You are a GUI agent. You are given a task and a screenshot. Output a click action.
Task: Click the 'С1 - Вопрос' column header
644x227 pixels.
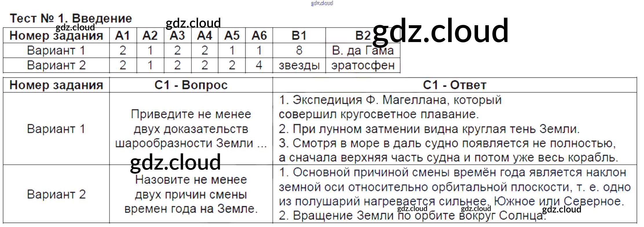coord(191,85)
